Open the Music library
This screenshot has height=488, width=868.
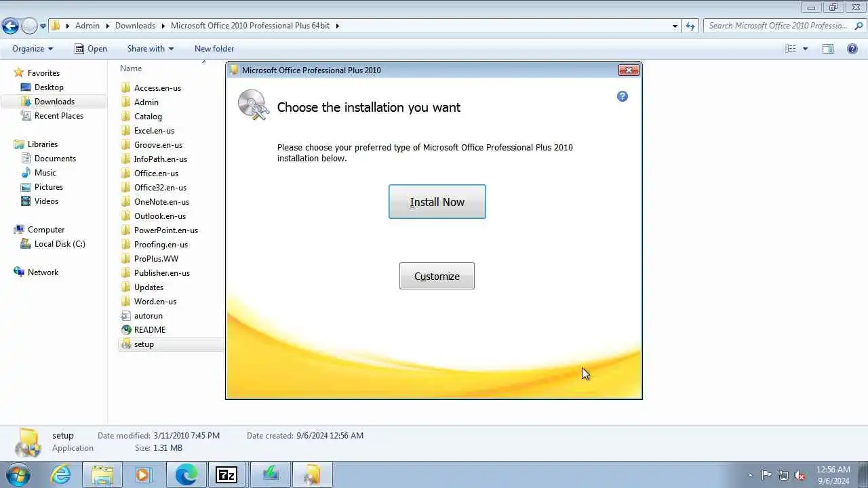pos(45,173)
